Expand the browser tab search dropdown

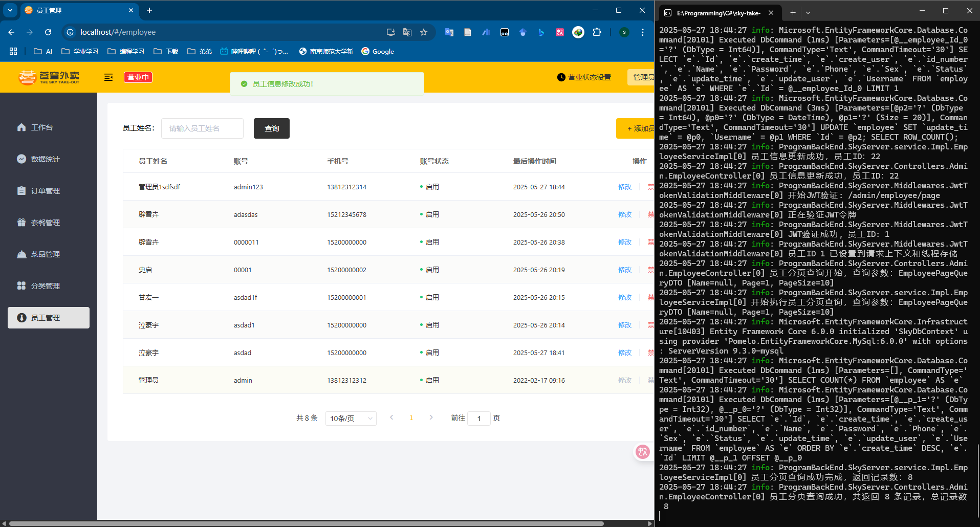coord(10,10)
